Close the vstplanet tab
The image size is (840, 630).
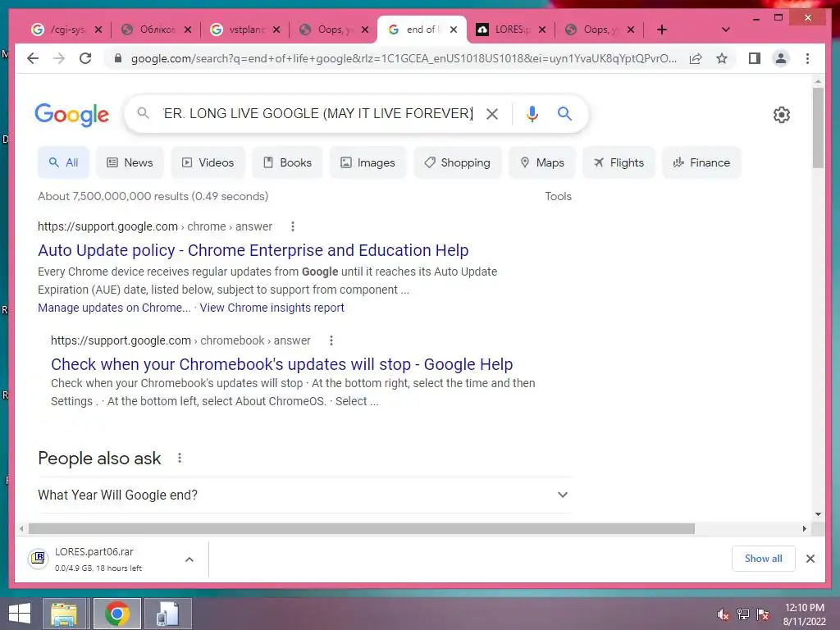[x=276, y=30]
